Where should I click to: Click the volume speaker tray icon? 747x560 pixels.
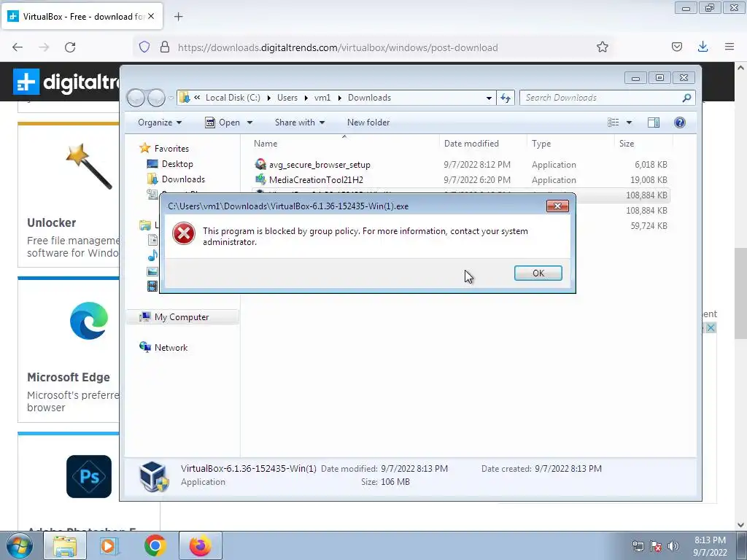point(673,546)
